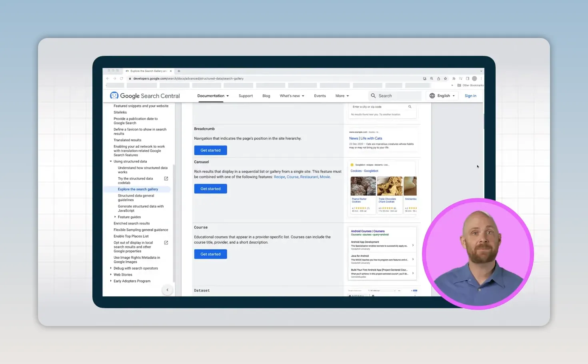
Task: Click Get started under Carousel
Action: [x=210, y=189]
